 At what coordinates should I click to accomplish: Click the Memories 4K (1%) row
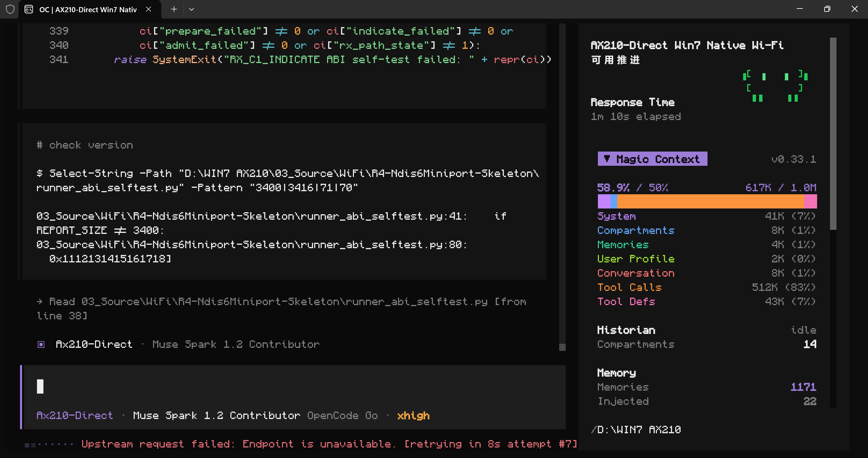pos(706,244)
